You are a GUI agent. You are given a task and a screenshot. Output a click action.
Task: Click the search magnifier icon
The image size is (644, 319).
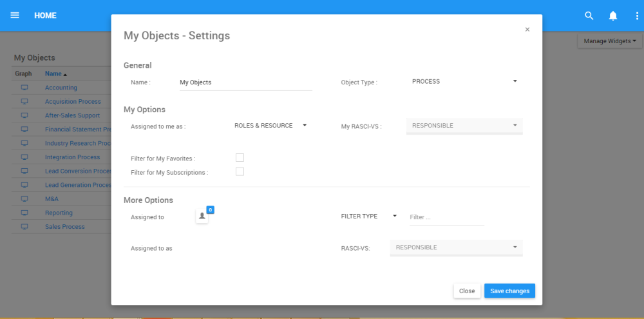(x=589, y=15)
